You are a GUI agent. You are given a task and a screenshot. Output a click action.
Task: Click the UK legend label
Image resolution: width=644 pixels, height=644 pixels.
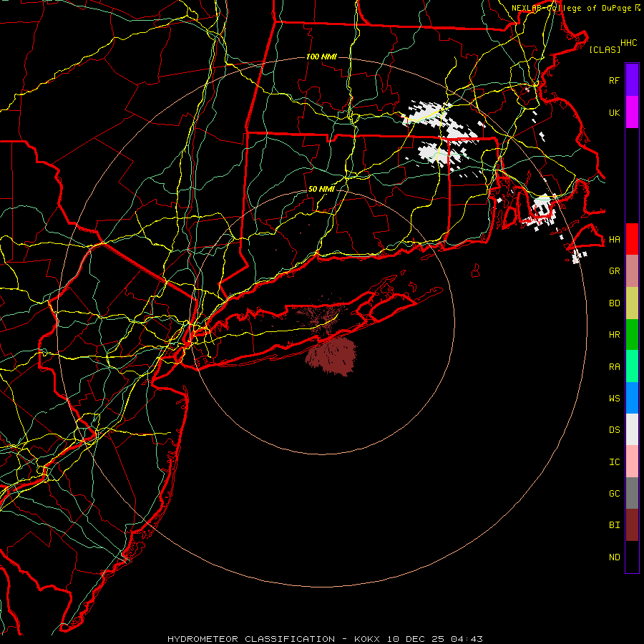(x=614, y=112)
